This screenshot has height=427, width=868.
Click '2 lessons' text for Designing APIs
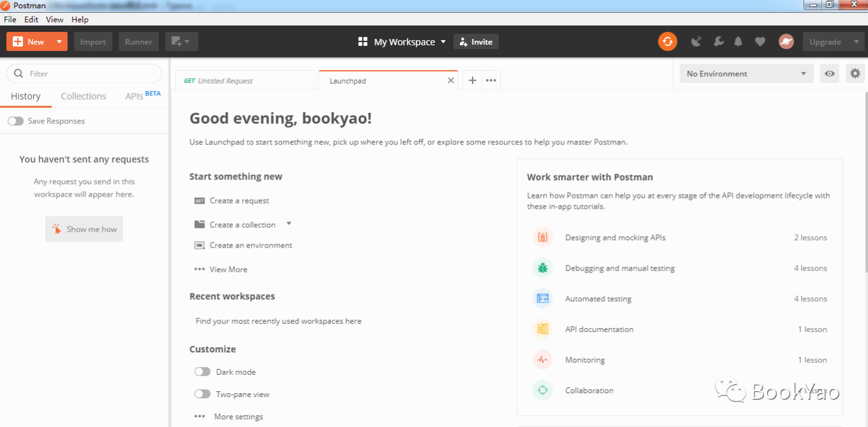pyautogui.click(x=811, y=237)
